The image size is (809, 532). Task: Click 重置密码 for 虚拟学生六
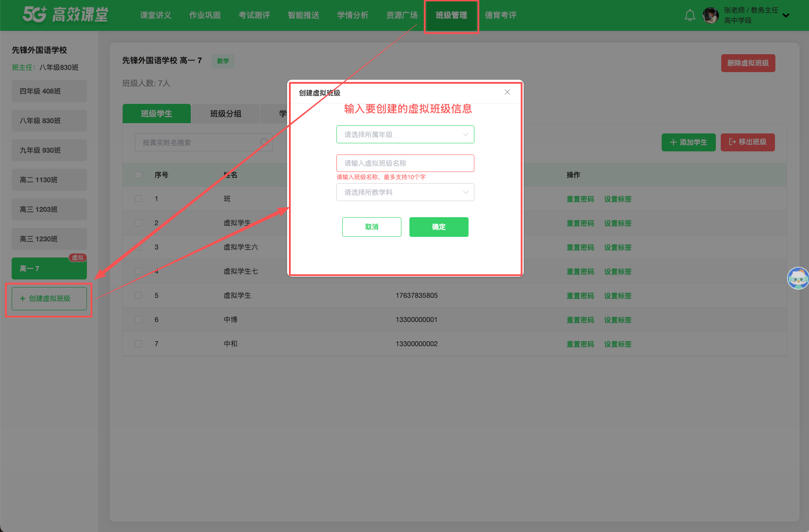pos(580,248)
